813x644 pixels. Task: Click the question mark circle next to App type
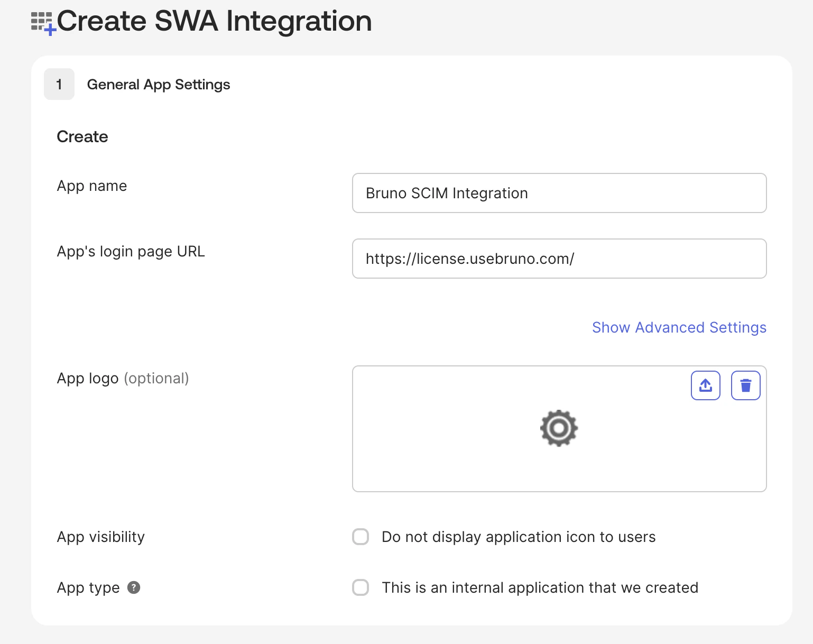point(134,587)
